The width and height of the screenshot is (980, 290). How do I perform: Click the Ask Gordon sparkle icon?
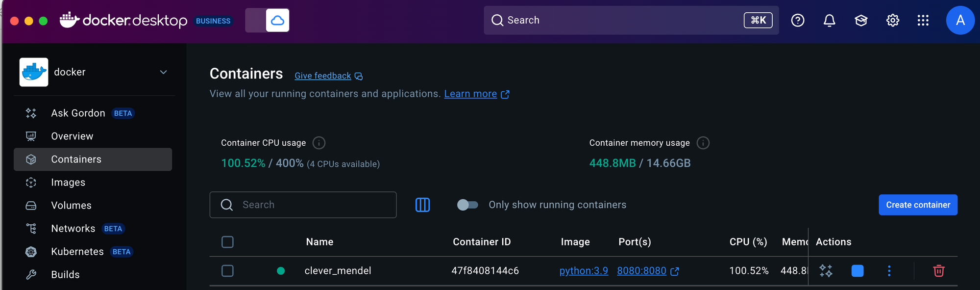(31, 113)
